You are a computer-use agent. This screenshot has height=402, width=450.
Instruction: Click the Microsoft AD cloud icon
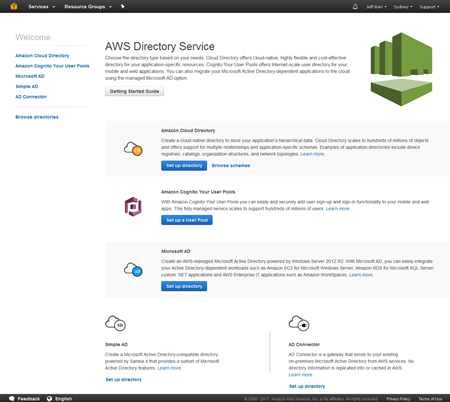tap(133, 269)
